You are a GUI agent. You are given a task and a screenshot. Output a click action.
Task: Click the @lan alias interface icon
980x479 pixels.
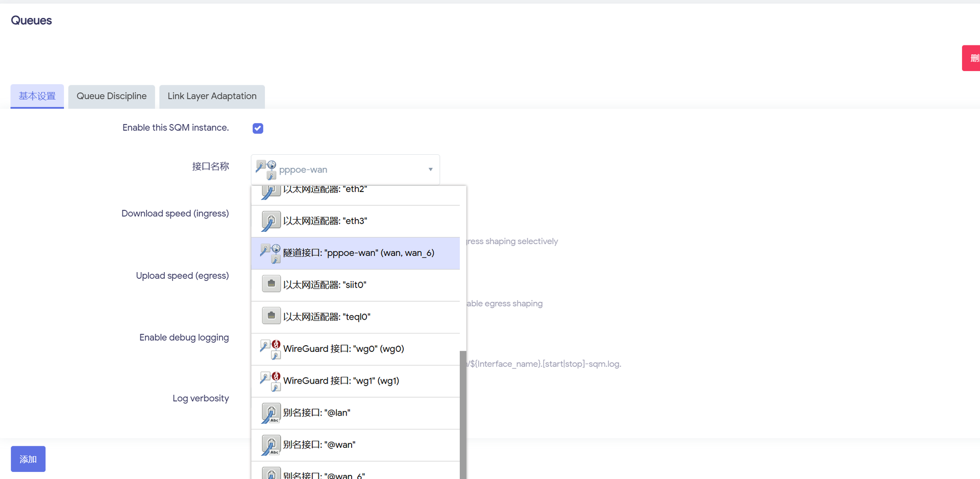coord(271,413)
